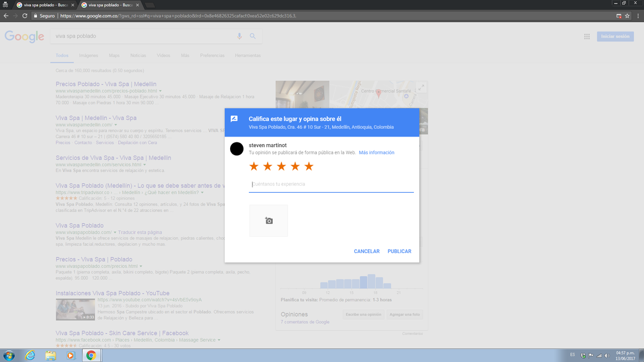This screenshot has height=362, width=644.
Task: Select the third rating star
Action: pos(282,166)
